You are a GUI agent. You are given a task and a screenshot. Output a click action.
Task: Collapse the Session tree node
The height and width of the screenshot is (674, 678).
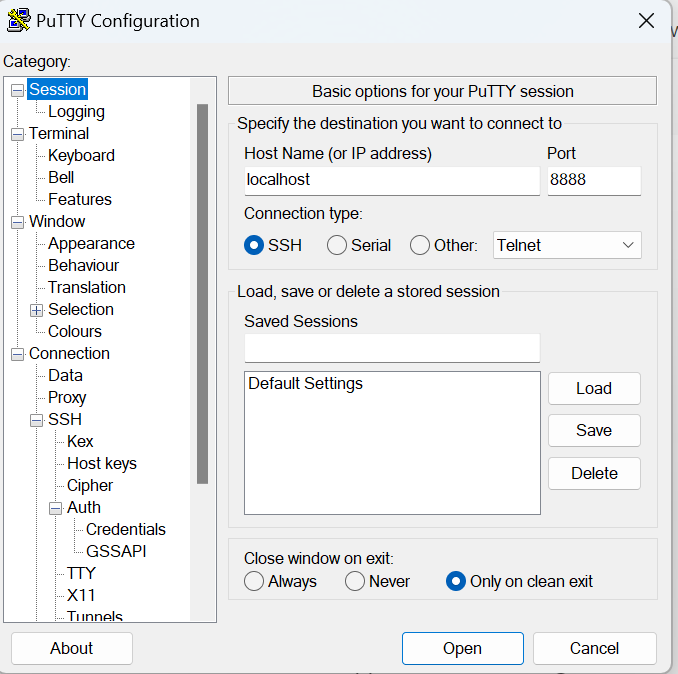[x=17, y=90]
